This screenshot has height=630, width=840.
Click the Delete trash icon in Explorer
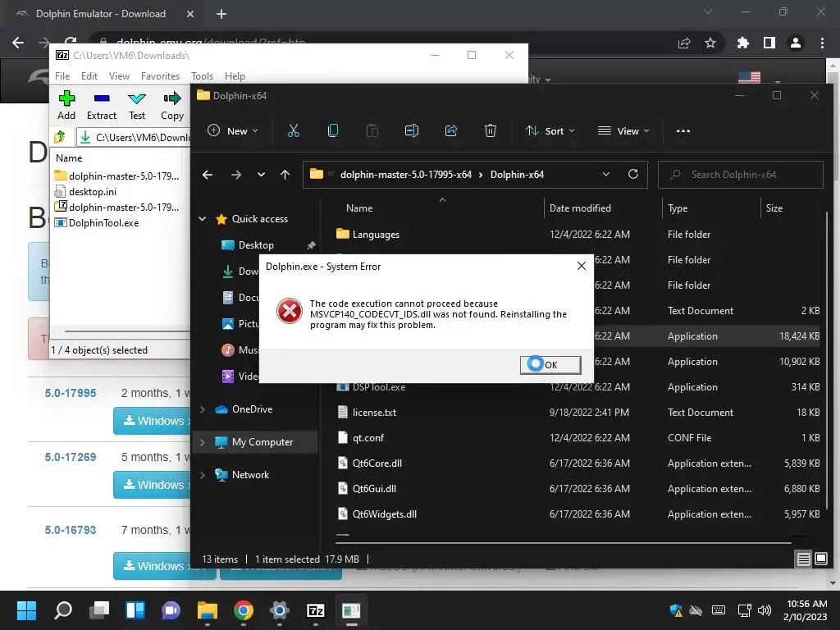[x=491, y=130]
